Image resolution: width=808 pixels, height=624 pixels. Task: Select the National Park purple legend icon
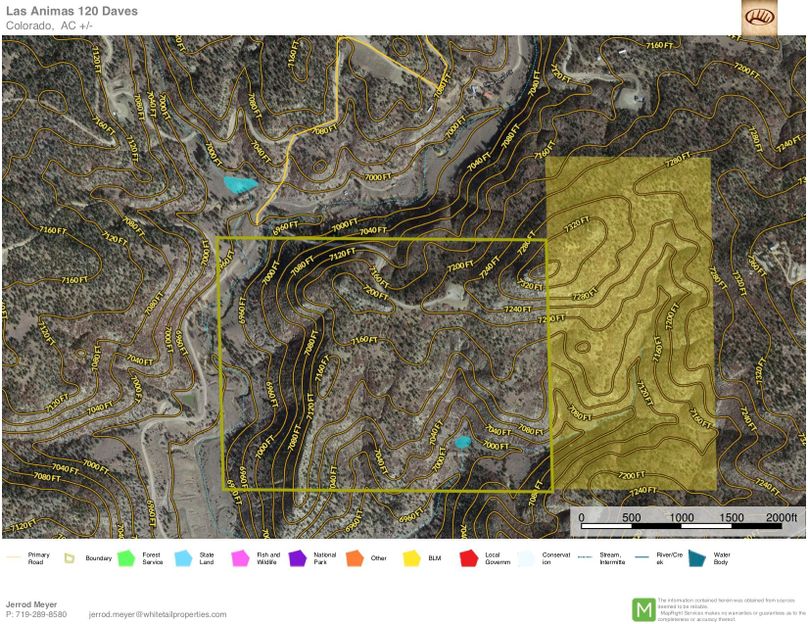pos(297,558)
